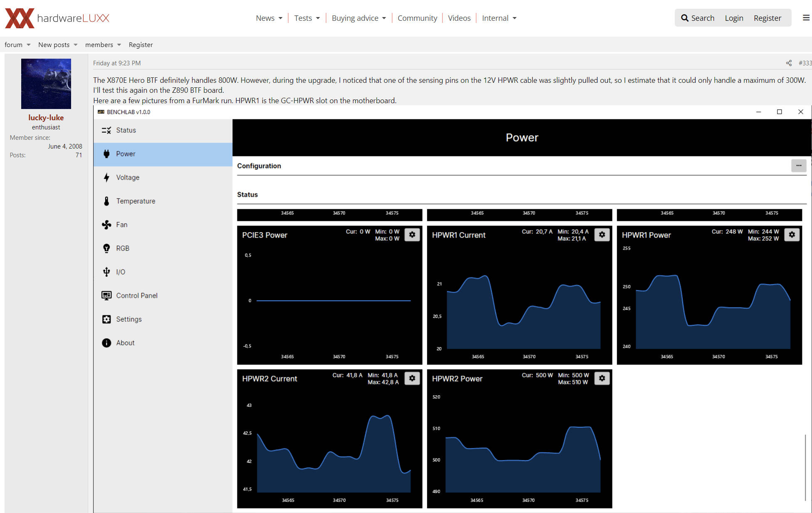Select the Temperature thermometer icon
Viewport: 812px width, 513px height.
coord(106,201)
